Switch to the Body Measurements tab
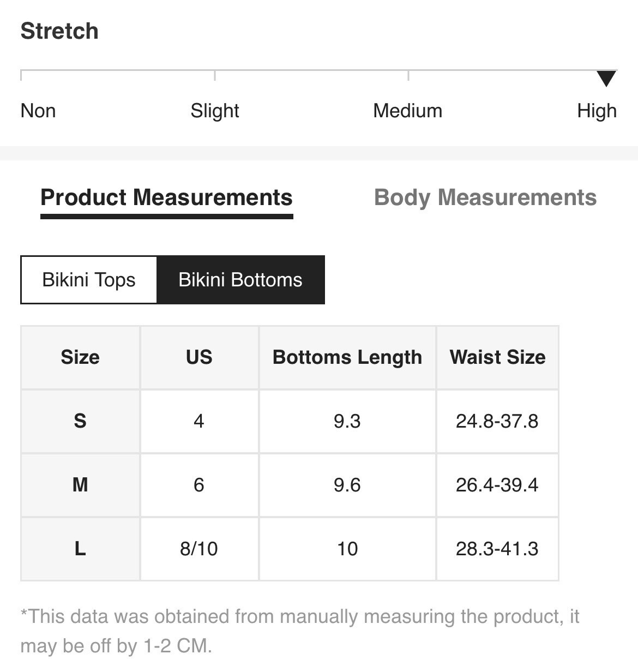Viewport: 638px width, 672px height. (x=485, y=197)
